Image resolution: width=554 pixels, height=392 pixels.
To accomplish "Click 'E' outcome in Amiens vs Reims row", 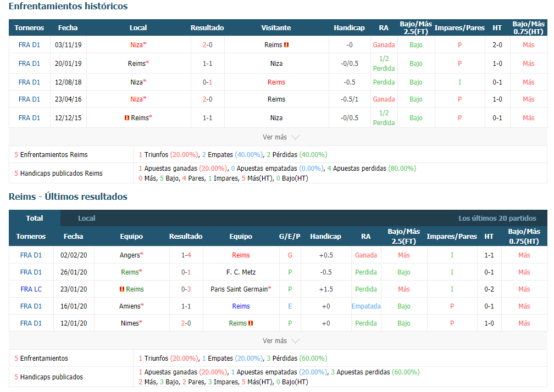I will pos(290,306).
